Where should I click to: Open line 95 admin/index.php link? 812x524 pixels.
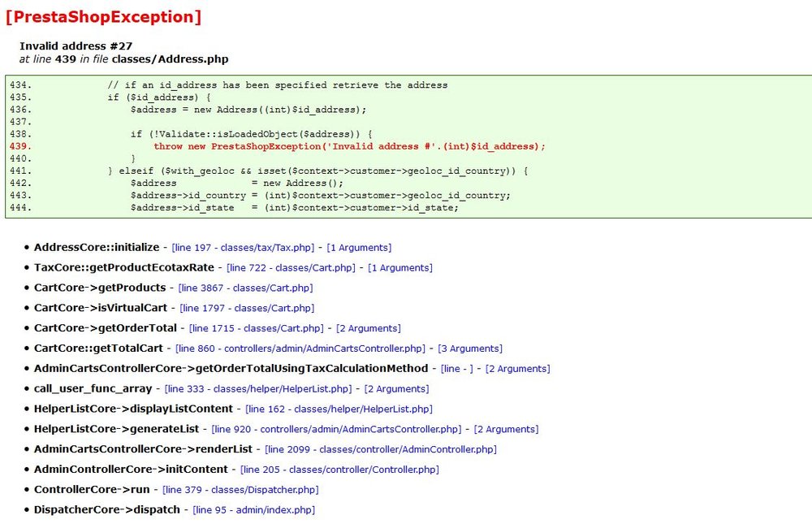[x=253, y=510]
